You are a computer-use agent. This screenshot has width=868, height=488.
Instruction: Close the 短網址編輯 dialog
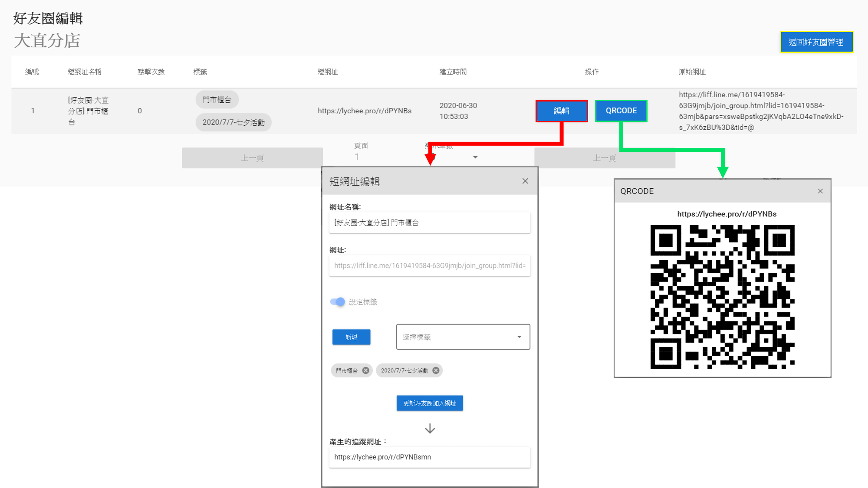pyautogui.click(x=525, y=181)
